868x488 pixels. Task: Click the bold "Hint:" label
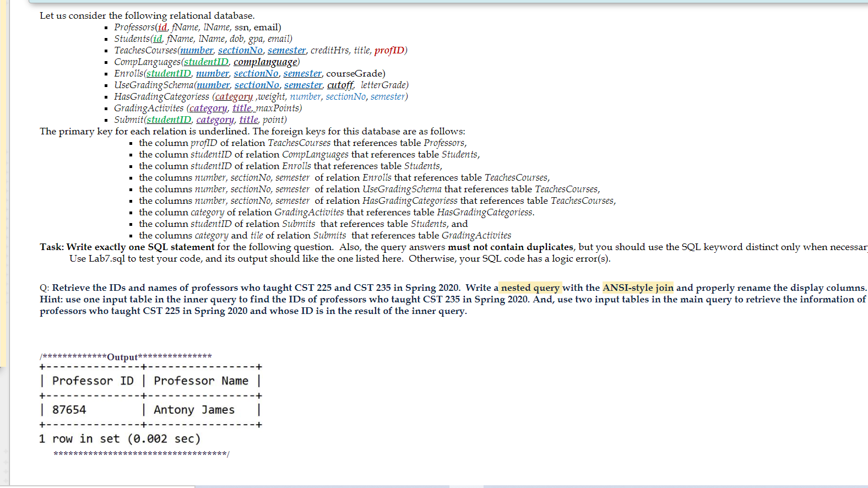[x=51, y=299]
